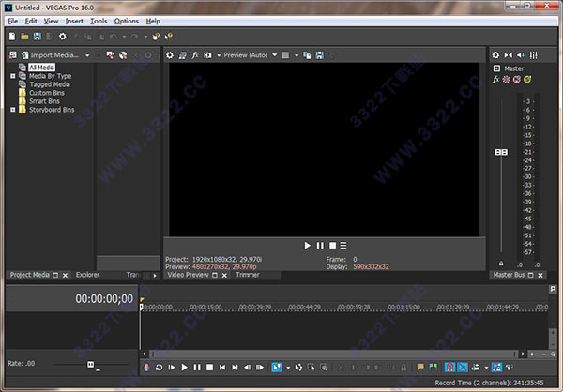The height and width of the screenshot is (392, 563).
Task: Toggle Split Screen View in preview
Action: point(207,55)
